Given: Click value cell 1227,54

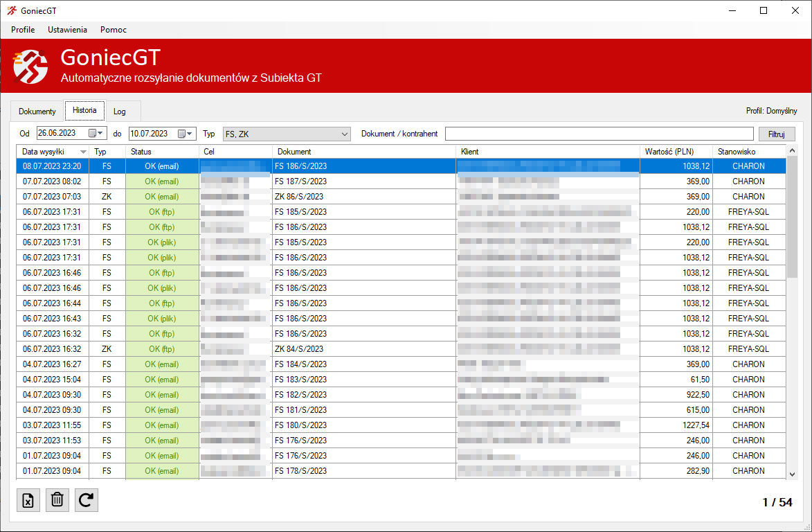Looking at the screenshot, I should coord(676,425).
